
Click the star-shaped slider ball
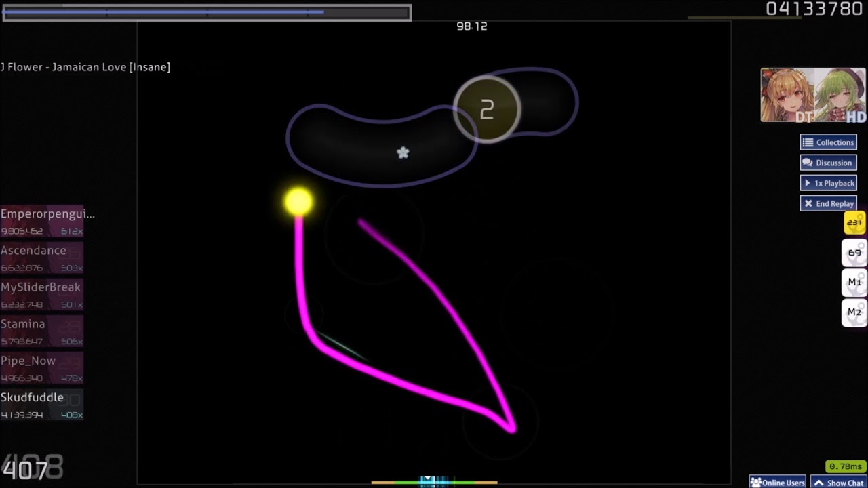click(x=403, y=152)
